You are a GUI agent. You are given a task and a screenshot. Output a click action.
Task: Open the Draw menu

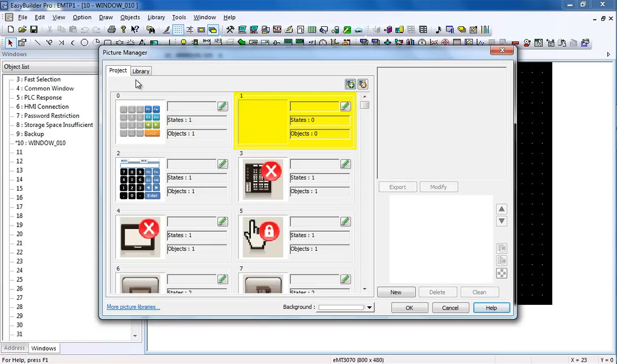pyautogui.click(x=106, y=17)
